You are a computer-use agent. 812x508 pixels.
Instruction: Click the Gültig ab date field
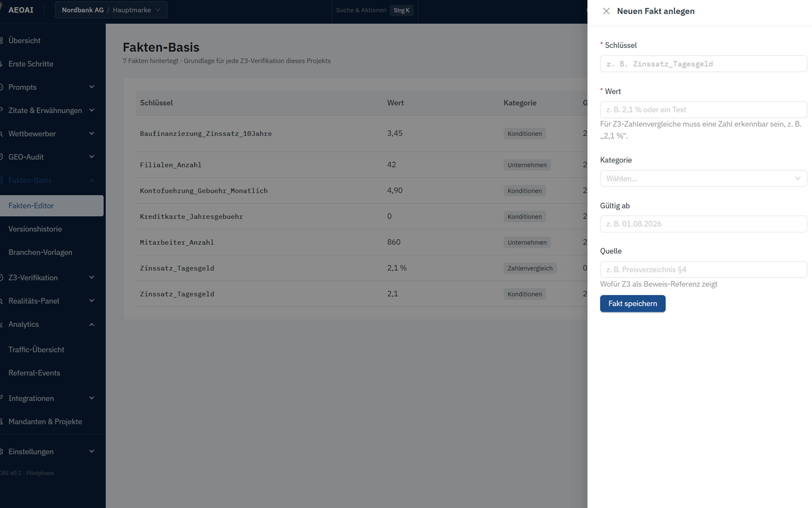[703, 224]
